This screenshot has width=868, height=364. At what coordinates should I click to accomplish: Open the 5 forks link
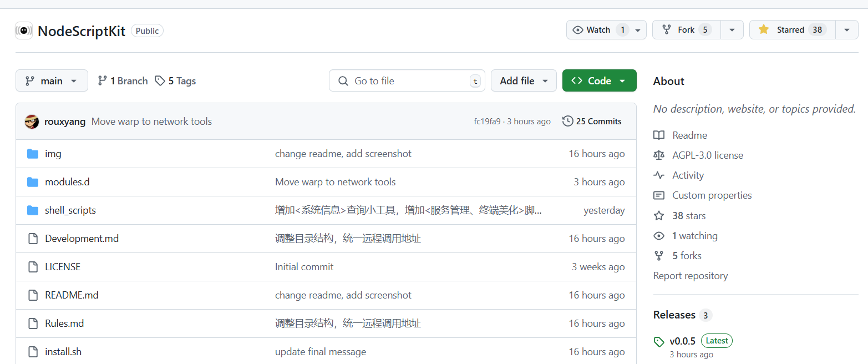687,256
